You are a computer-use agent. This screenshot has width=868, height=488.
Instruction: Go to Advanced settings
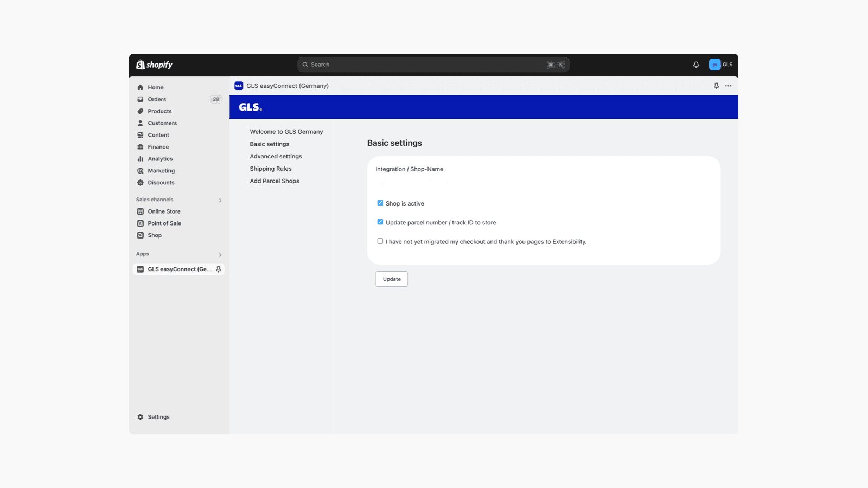click(x=276, y=156)
